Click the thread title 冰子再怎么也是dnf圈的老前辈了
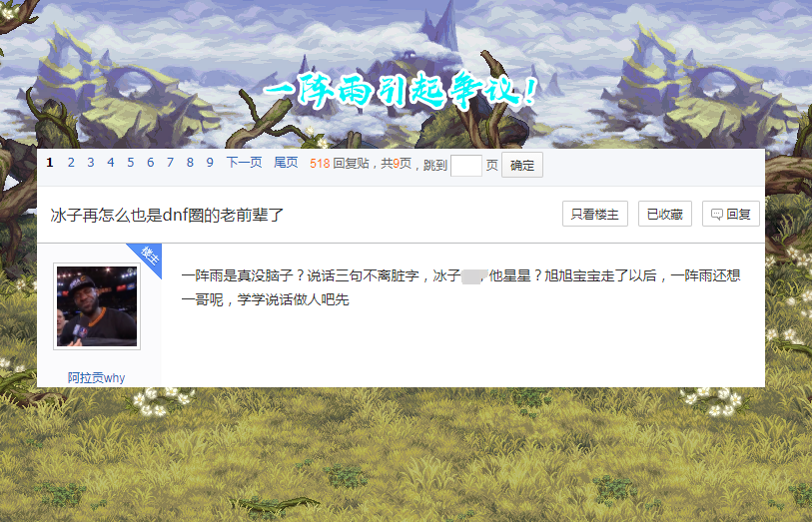 click(x=167, y=215)
